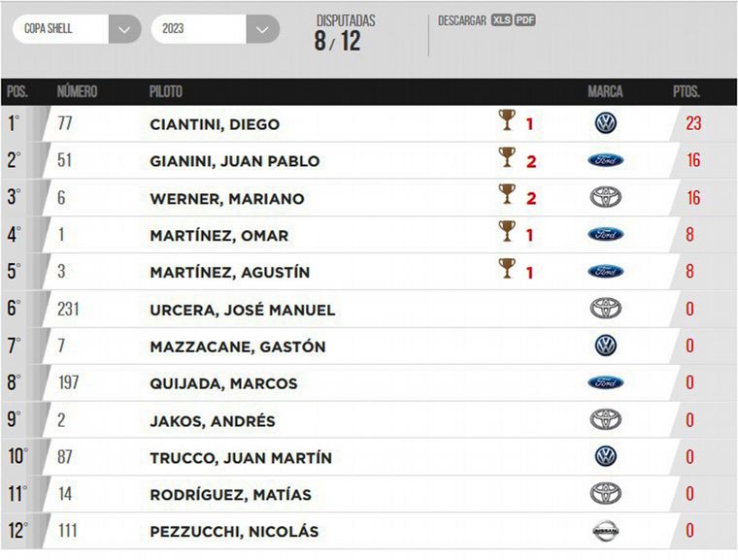Screen dimensions: 738x560
Task: Sort table by the Piloto column header
Action: pyautogui.click(x=166, y=92)
